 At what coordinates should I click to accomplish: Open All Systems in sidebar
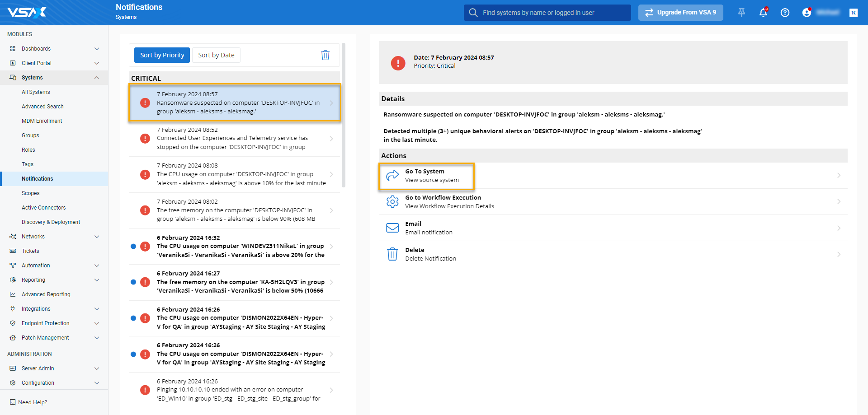[x=36, y=92]
